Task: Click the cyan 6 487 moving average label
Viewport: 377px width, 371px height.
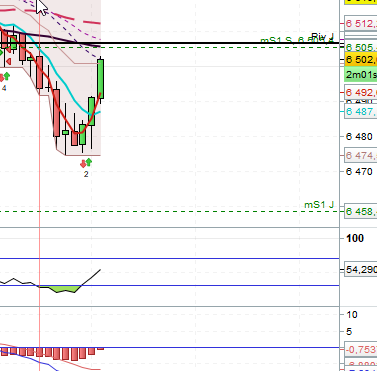Action: pyautogui.click(x=361, y=112)
